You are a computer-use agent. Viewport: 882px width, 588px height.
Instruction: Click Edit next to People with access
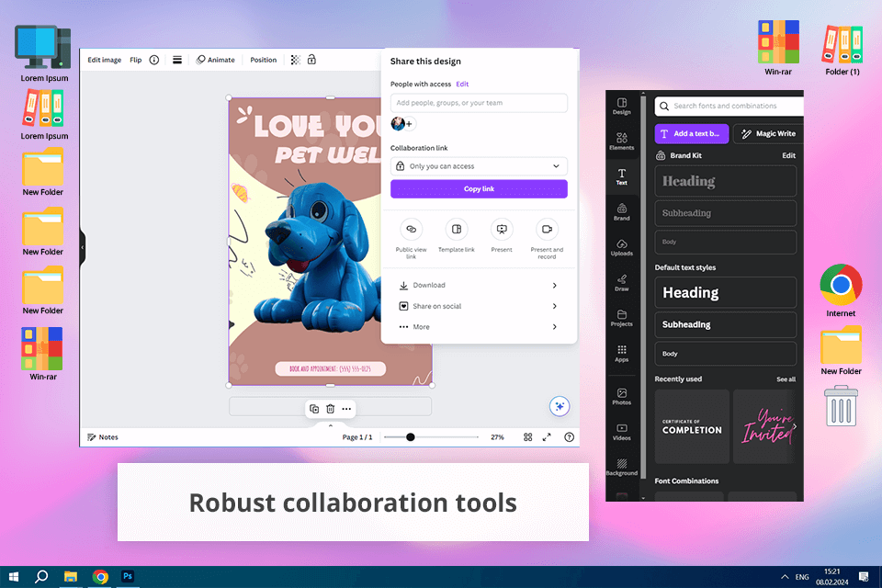point(462,84)
